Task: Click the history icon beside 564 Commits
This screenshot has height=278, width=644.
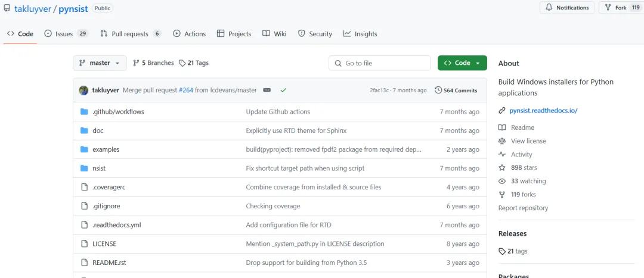Action: (x=438, y=90)
